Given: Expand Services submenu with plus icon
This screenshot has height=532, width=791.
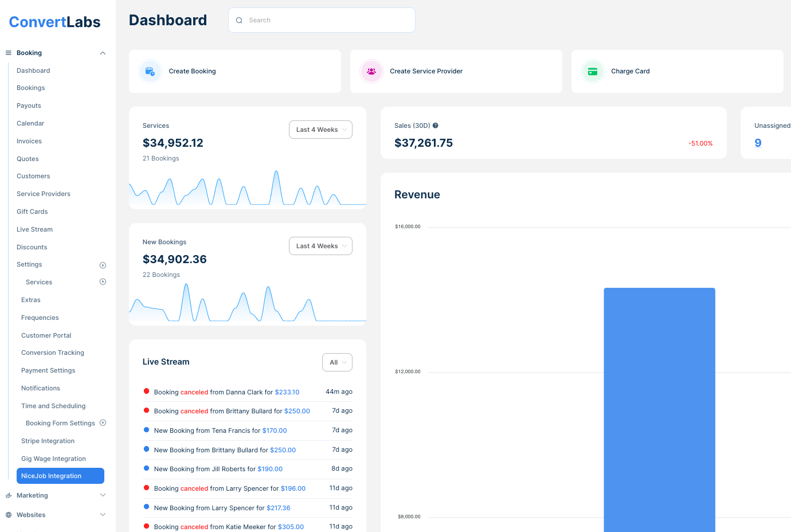Looking at the screenshot, I should [103, 282].
